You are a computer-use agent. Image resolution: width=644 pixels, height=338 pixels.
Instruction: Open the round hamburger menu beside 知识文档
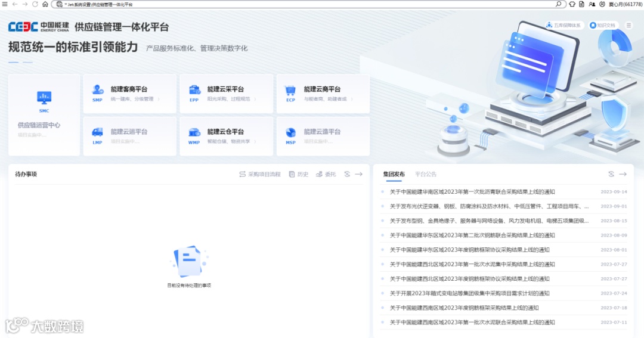(x=628, y=26)
